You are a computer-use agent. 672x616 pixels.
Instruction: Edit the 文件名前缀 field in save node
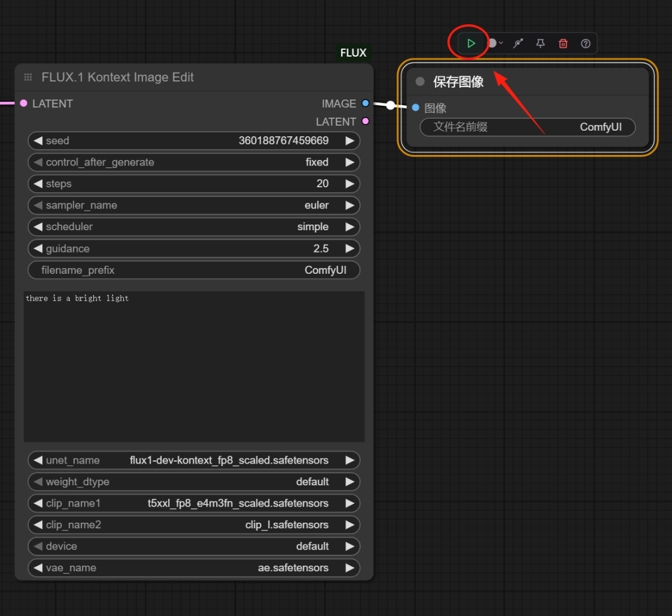point(528,127)
